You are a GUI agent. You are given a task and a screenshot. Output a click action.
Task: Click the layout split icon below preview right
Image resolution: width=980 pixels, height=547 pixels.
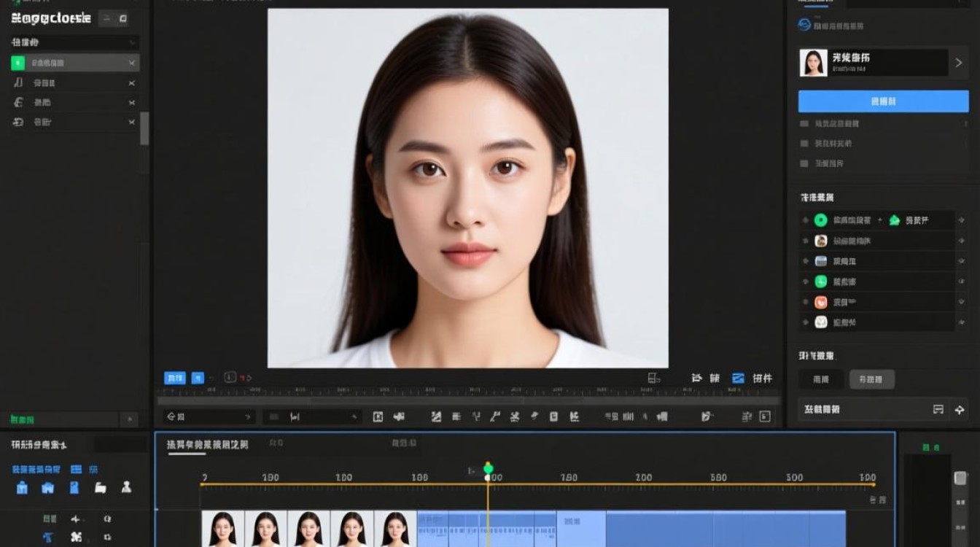click(654, 378)
